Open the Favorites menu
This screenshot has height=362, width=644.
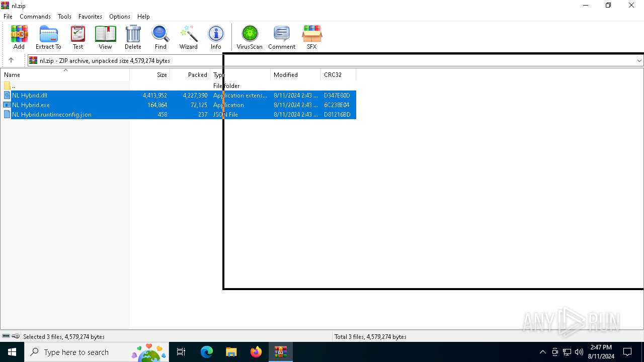point(91,17)
